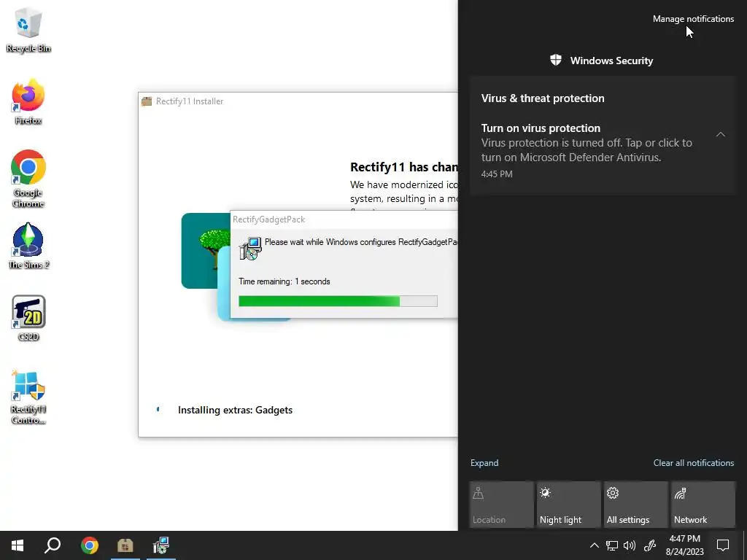Show hidden system tray icons
747x560 pixels.
coord(594,545)
